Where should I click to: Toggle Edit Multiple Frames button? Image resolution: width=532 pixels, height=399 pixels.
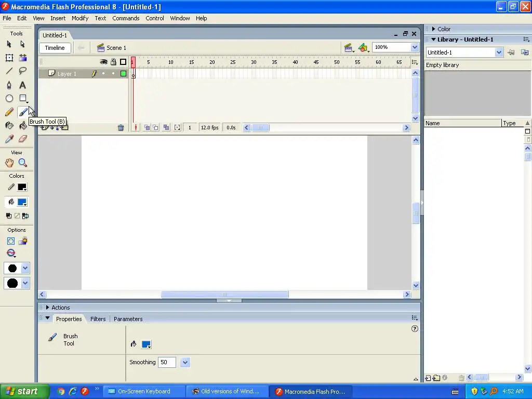pyautogui.click(x=166, y=128)
